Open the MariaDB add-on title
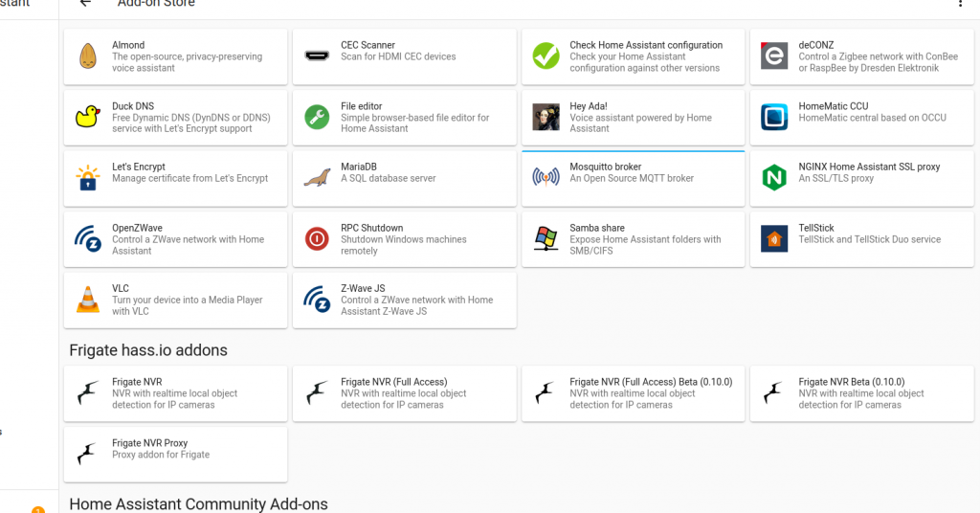This screenshot has width=980, height=513. (359, 167)
